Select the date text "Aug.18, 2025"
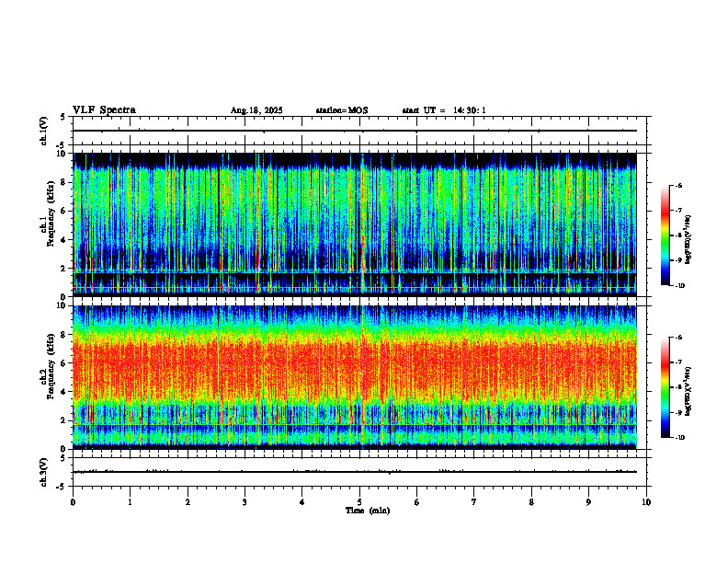Viewport: 728px width, 563px height. click(x=256, y=110)
